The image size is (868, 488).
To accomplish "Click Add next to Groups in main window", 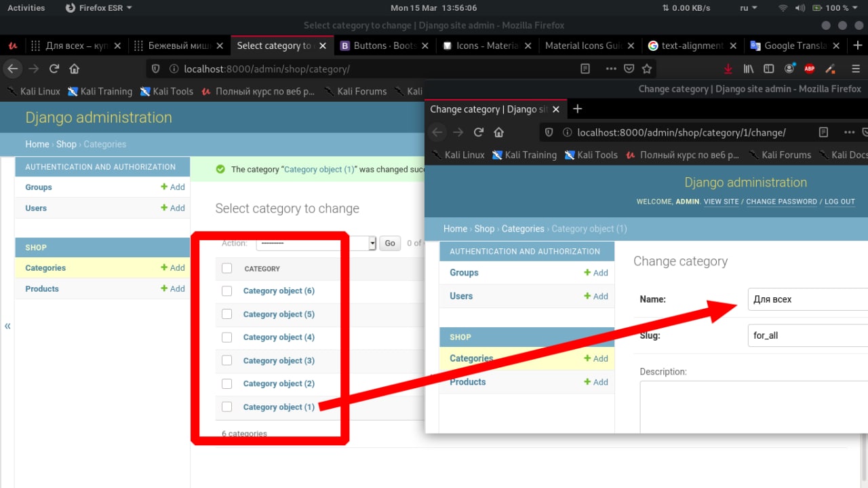I will click(173, 187).
